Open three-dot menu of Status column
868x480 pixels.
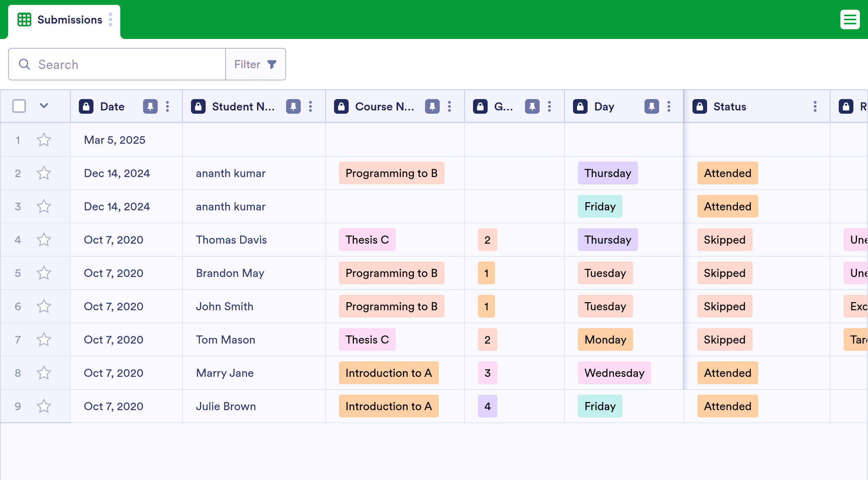pyautogui.click(x=815, y=106)
